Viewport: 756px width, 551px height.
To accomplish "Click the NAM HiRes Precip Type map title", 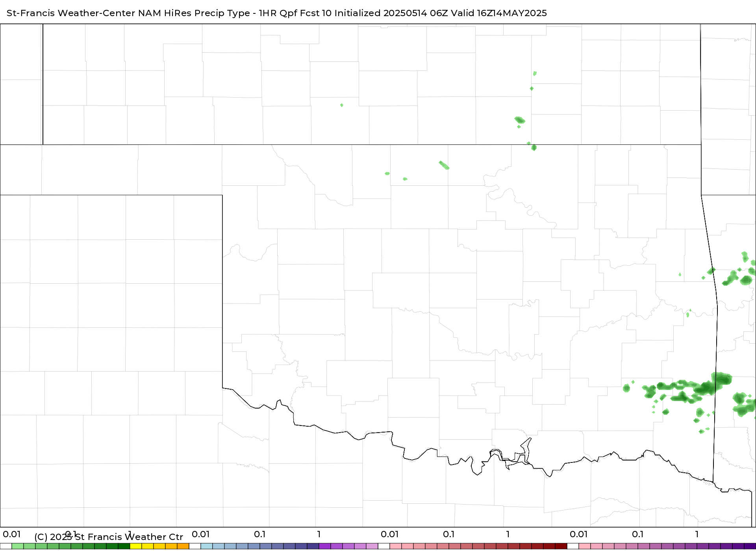I will (x=276, y=13).
